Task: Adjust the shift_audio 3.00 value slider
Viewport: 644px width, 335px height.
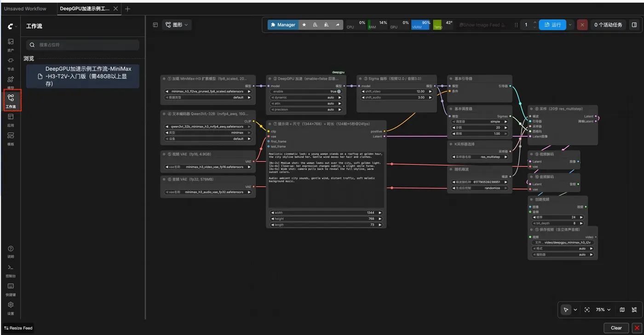Action: pos(396,98)
